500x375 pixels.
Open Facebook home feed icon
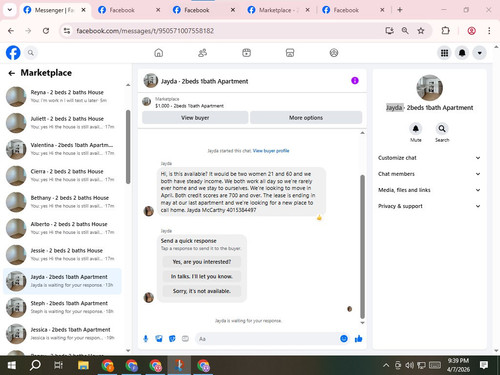pos(159,53)
